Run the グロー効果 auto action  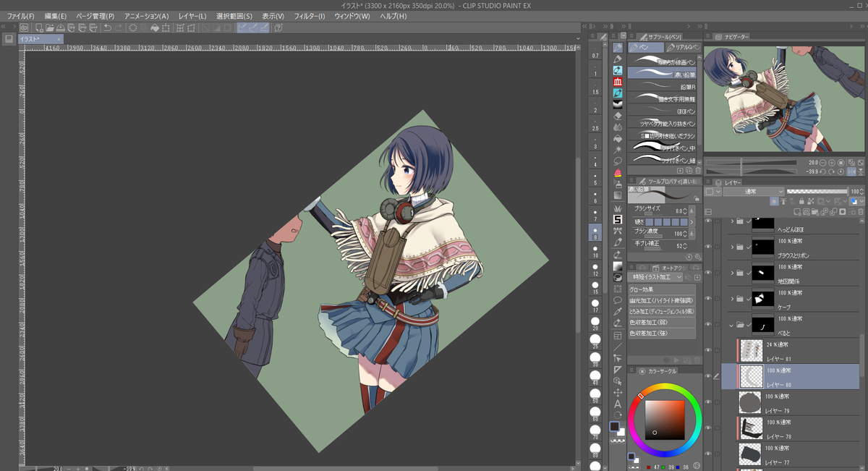pyautogui.click(x=663, y=289)
